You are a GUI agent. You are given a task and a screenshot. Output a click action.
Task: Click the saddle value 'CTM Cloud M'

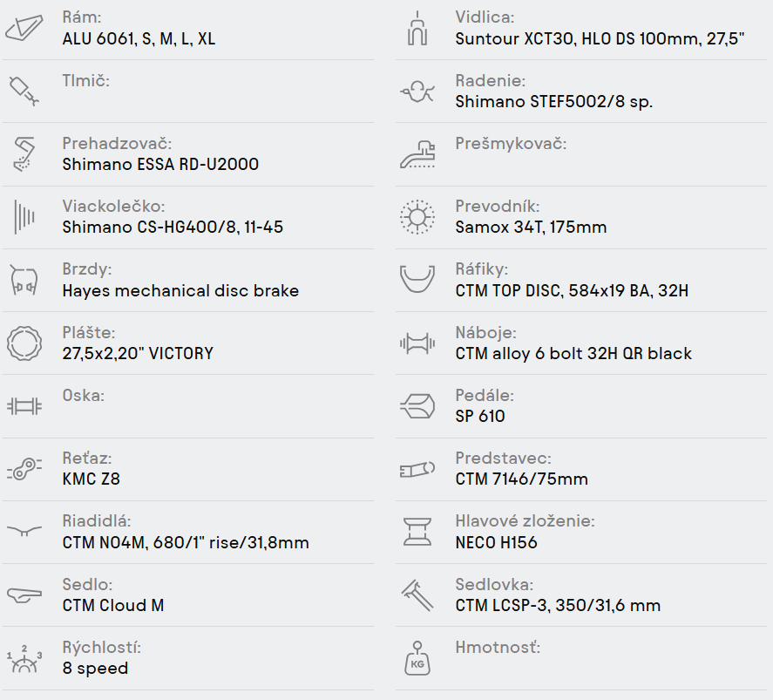click(113, 605)
